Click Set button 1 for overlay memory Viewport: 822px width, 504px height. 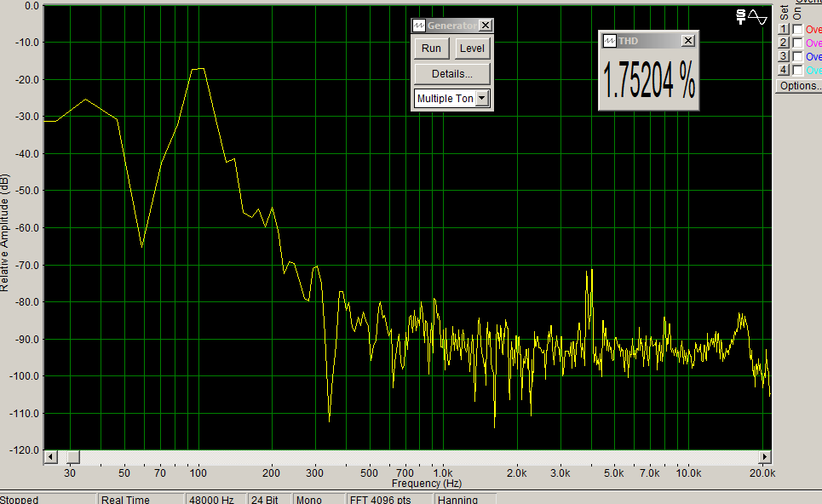pos(783,29)
